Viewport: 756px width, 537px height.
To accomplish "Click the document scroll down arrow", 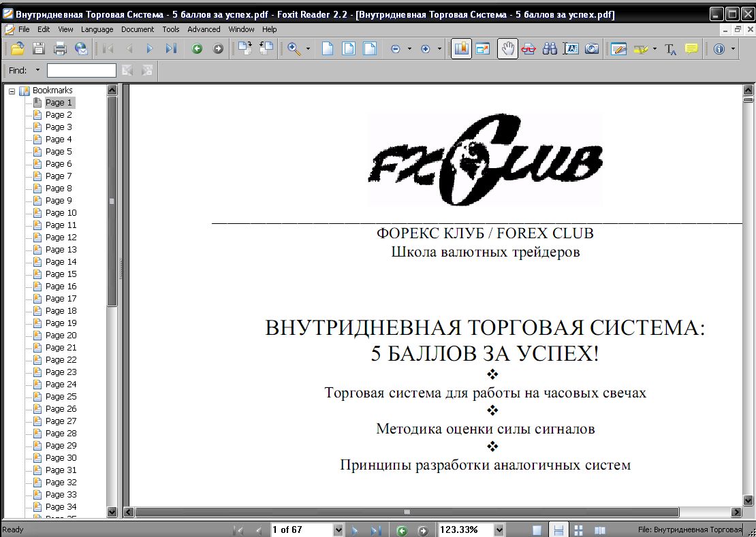I will pos(749,500).
